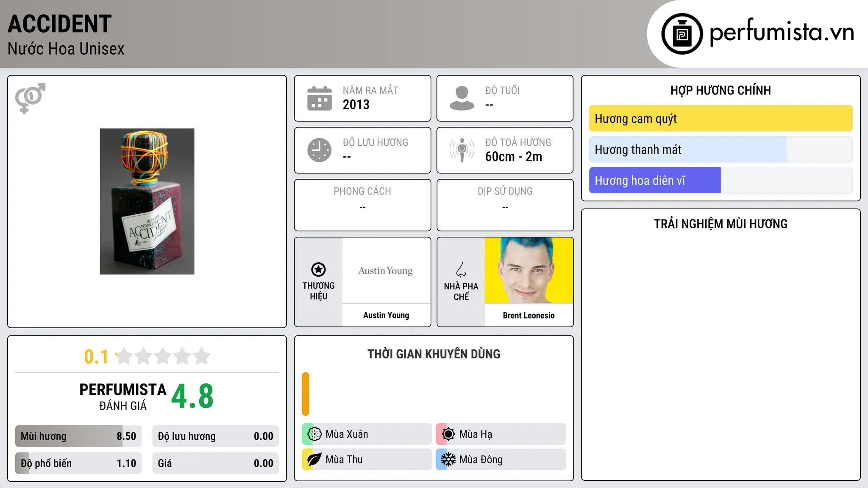The image size is (868, 488).
Task: Click the Năm ra mắt label
Action: coord(370,90)
